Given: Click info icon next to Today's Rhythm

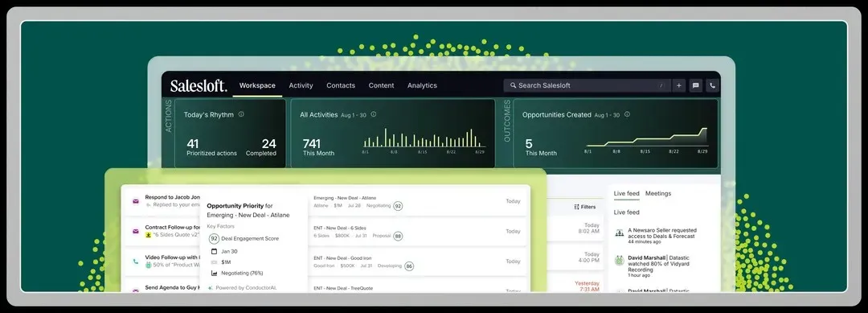Looking at the screenshot, I should click(x=241, y=114).
